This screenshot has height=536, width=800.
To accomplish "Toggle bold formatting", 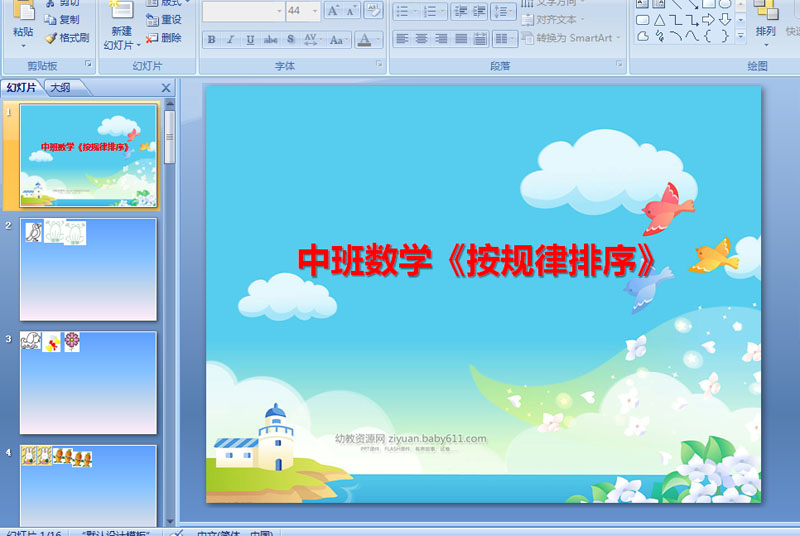I will pos(211,39).
